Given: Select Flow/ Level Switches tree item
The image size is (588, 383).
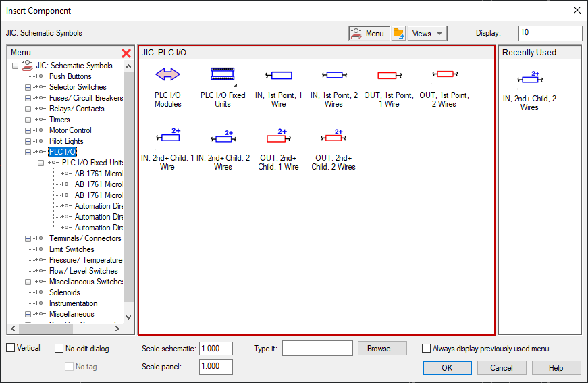Looking at the screenshot, I should coord(83,271).
